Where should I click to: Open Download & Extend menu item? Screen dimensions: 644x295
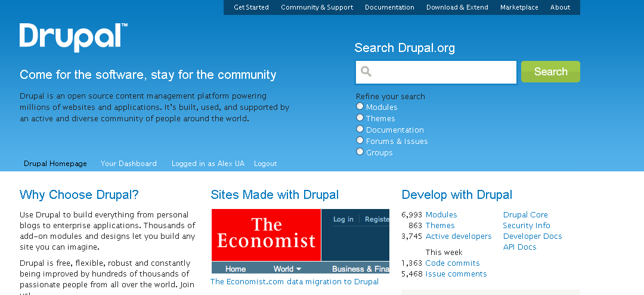click(457, 7)
